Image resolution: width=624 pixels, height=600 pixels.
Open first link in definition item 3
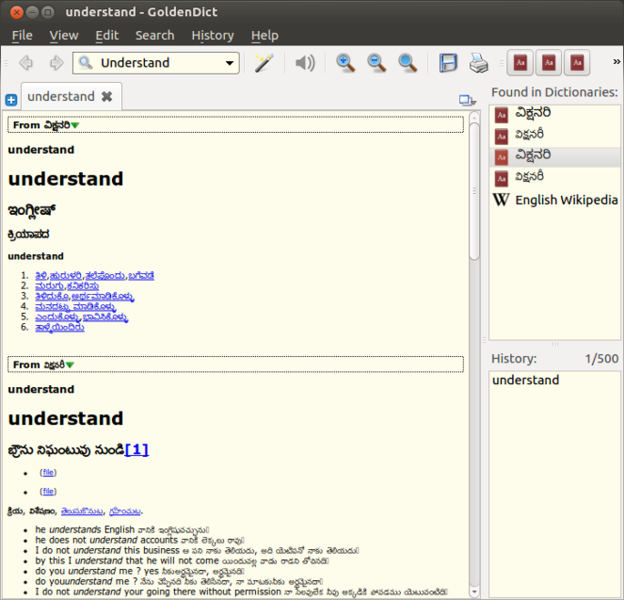[52, 297]
